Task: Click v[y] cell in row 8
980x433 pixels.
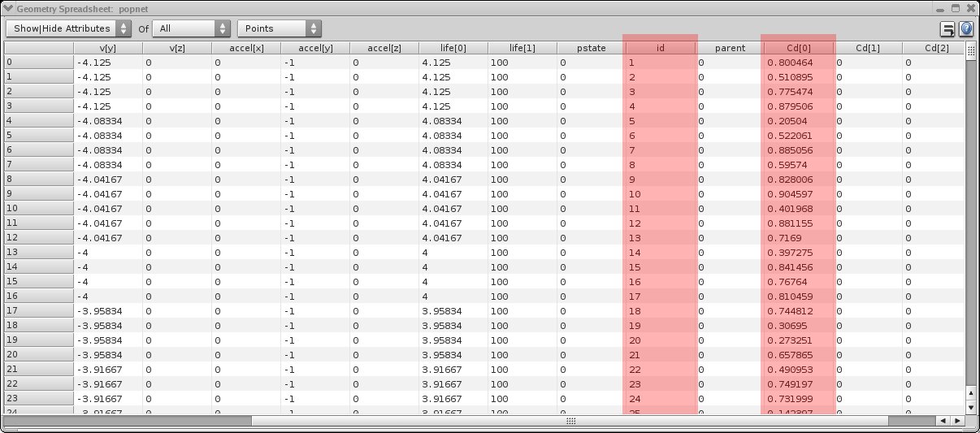Action: point(108,179)
